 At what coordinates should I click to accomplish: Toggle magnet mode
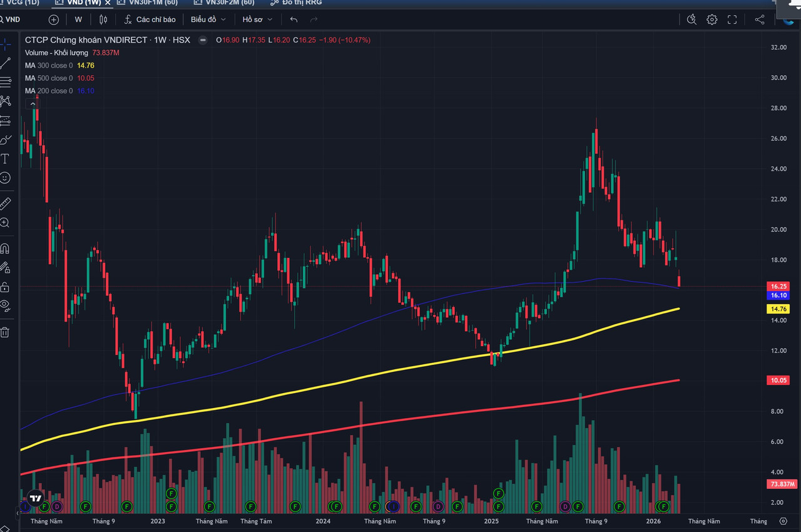point(5,248)
